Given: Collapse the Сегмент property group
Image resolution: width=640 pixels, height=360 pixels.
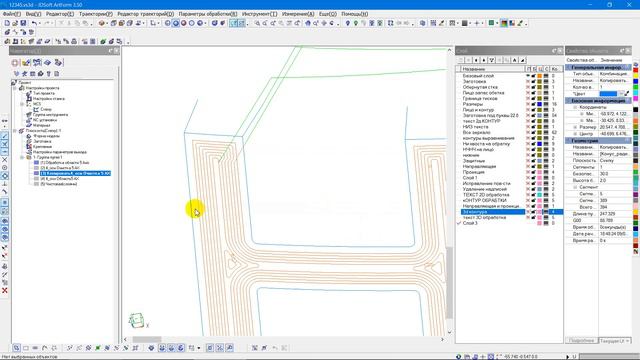Looking at the screenshot, I should (x=576, y=187).
